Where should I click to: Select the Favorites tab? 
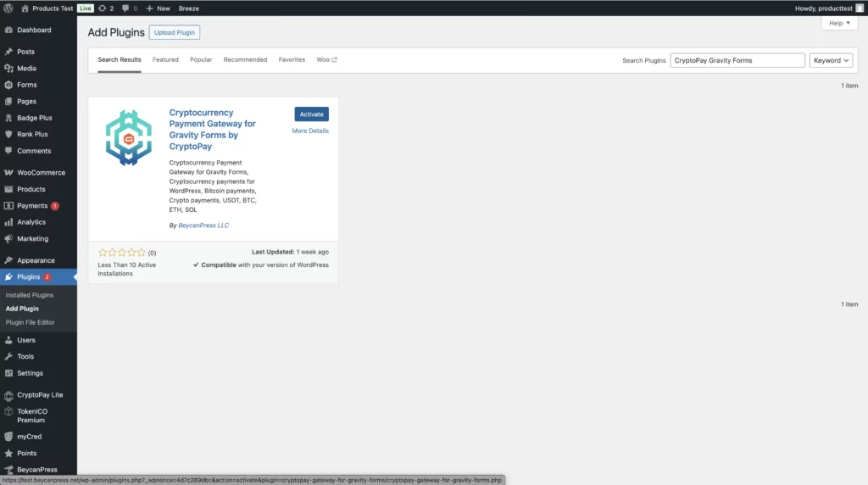(292, 60)
